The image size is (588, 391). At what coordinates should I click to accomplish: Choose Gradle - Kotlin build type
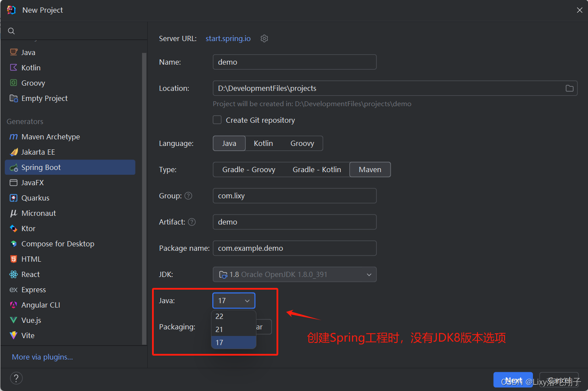tap(317, 170)
